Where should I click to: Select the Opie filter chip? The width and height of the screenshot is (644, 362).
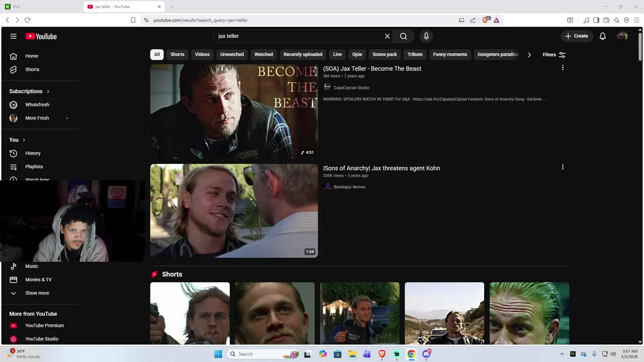point(357,54)
